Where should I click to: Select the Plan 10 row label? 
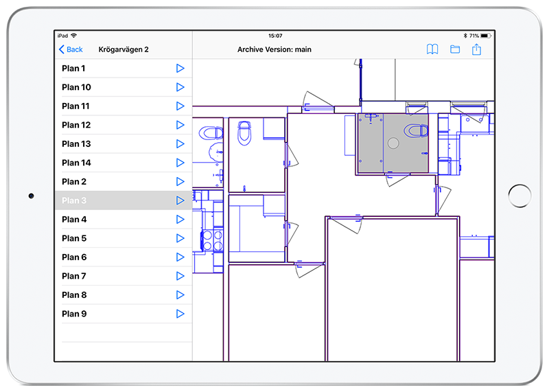[76, 87]
